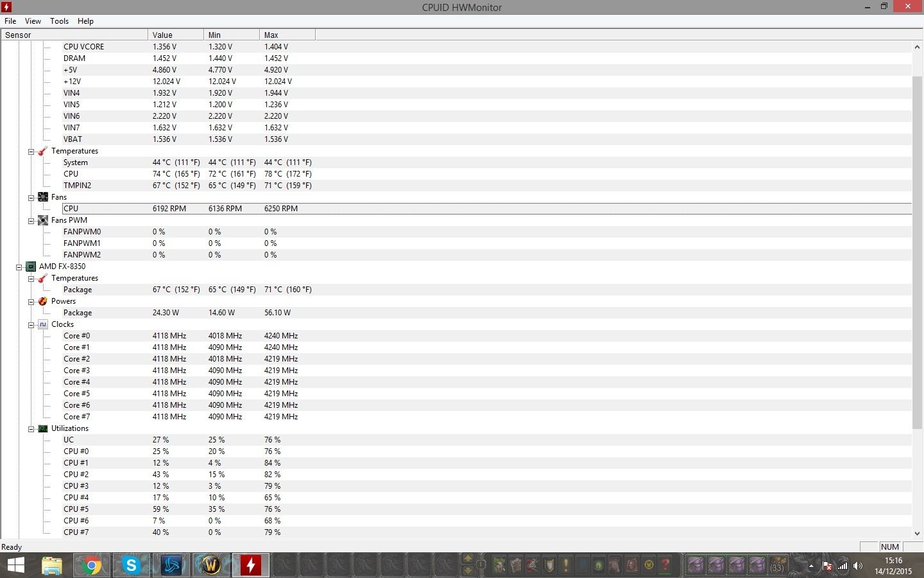The width and height of the screenshot is (924, 578).
Task: Click the motherboard Temperatures thermometer icon above the System row
Action: (x=43, y=151)
